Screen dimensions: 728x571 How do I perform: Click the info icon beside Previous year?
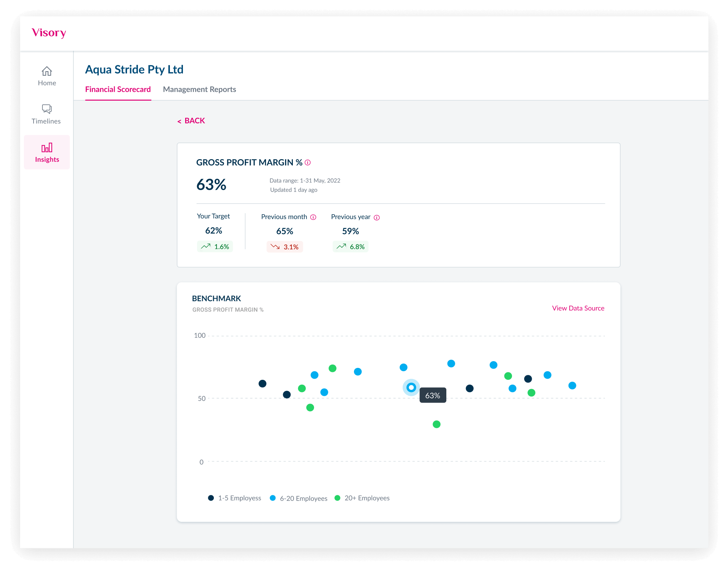376,217
